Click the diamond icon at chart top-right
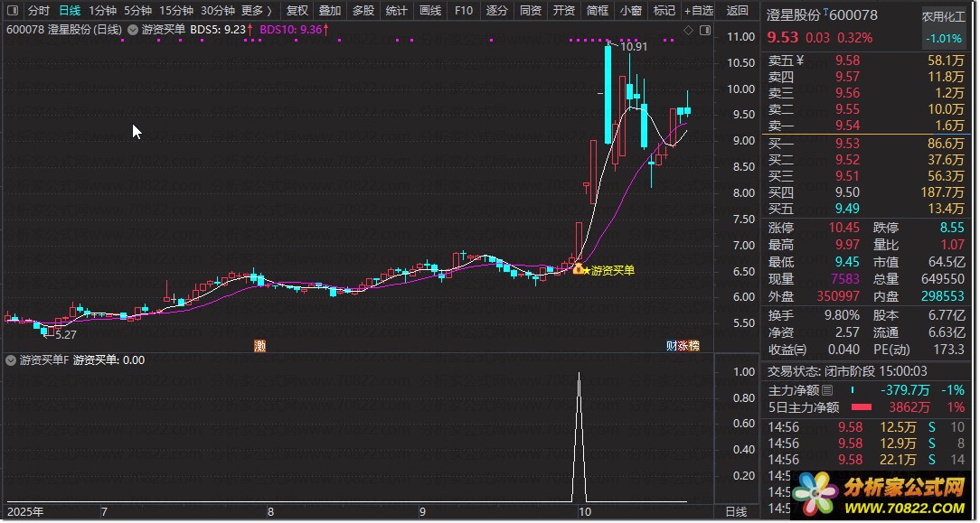980x523 pixels. [x=688, y=30]
